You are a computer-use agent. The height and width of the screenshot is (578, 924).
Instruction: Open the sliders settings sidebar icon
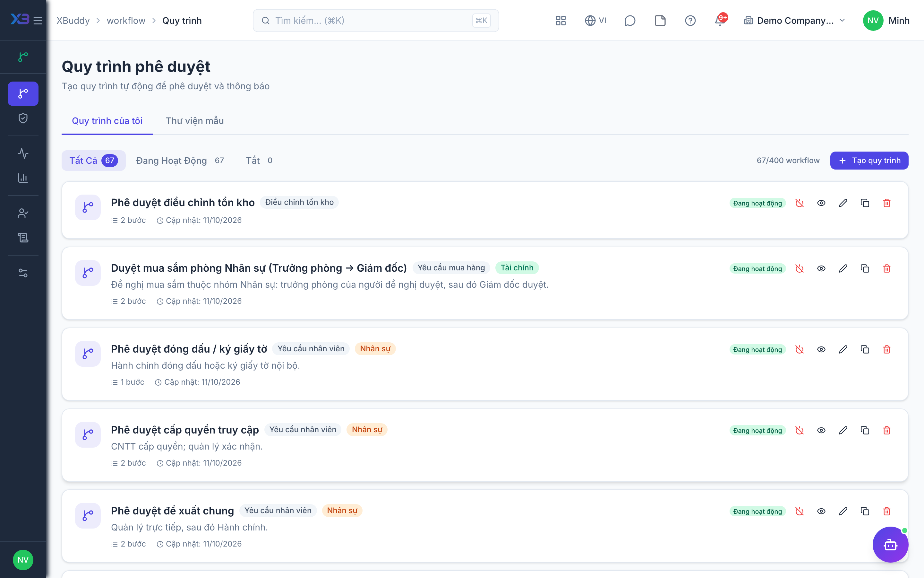[23, 273]
